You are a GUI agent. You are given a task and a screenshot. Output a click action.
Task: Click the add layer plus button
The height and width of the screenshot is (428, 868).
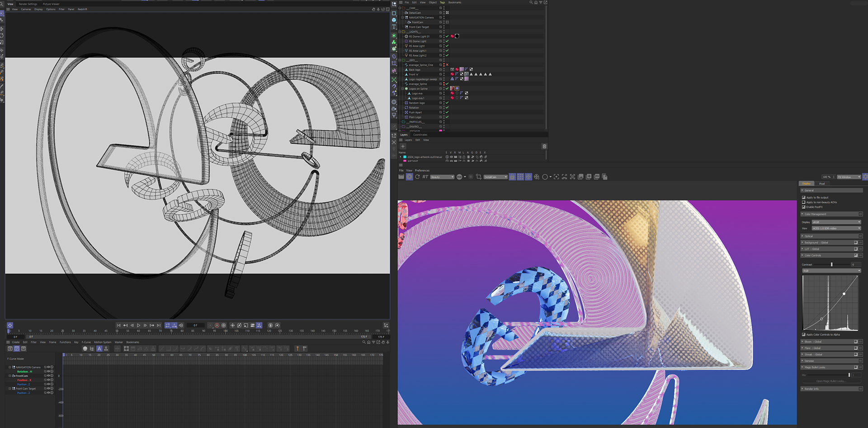pyautogui.click(x=403, y=146)
